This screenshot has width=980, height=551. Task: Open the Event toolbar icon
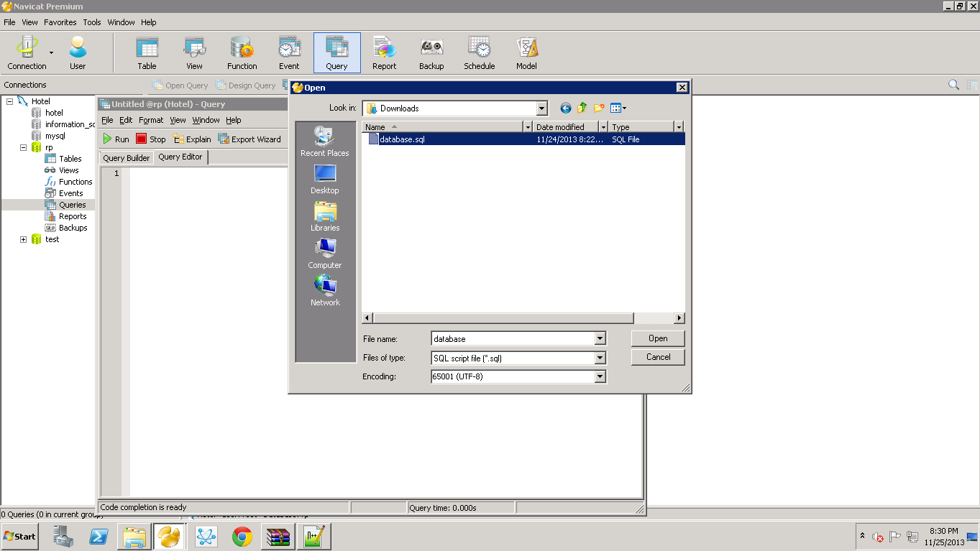289,52
